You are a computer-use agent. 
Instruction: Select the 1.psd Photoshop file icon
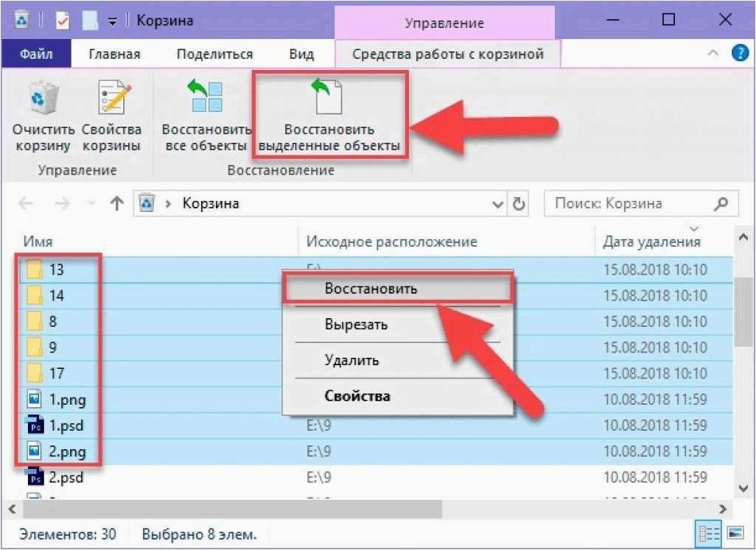click(x=34, y=426)
